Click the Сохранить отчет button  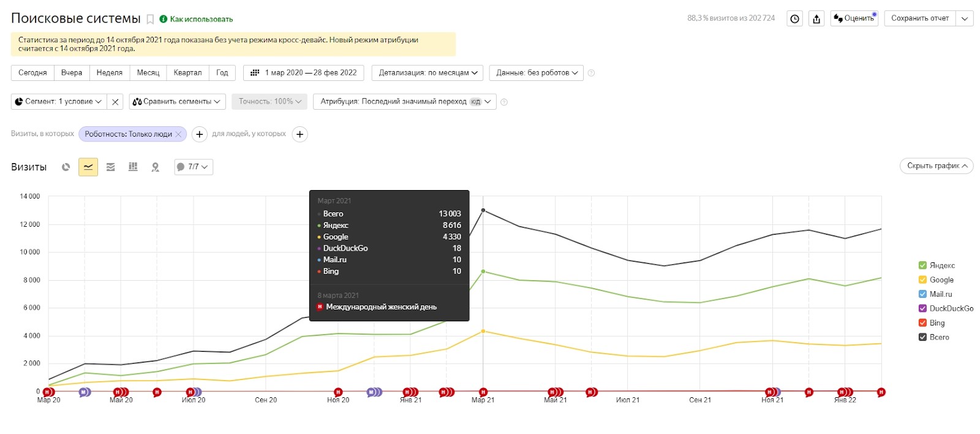(x=919, y=19)
